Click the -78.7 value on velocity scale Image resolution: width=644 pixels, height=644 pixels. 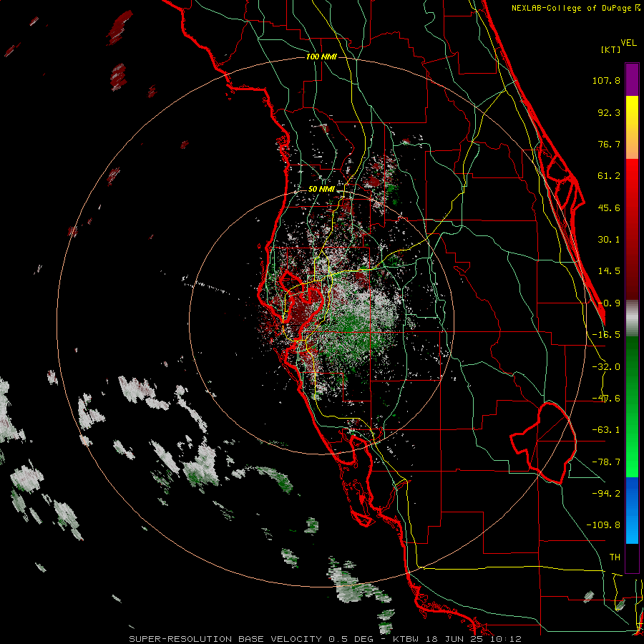606,462
